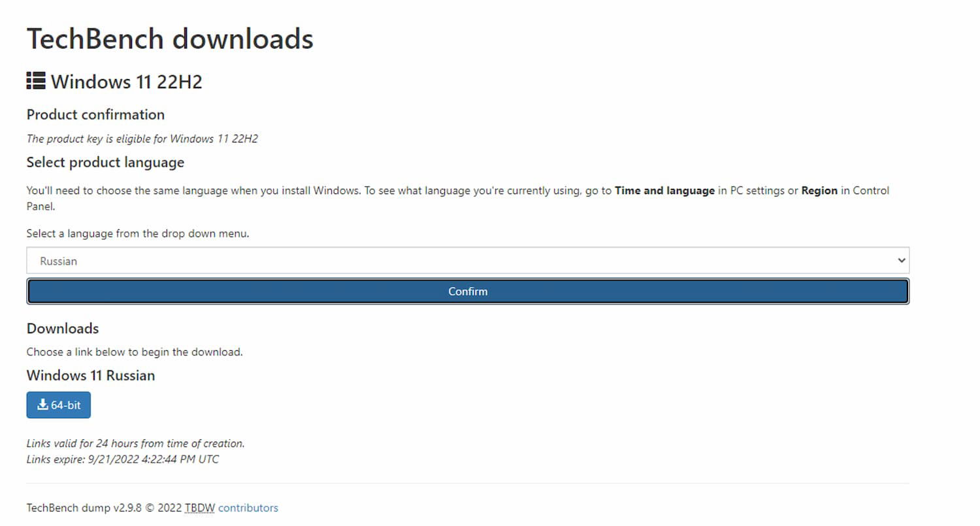The image size is (980, 526).
Task: Click the Links valid for 24 hours note
Action: (x=135, y=443)
